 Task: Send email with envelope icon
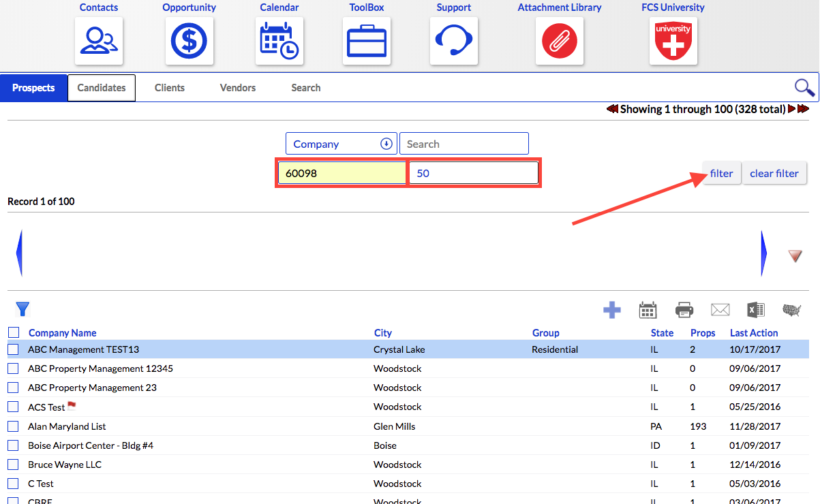[x=720, y=311]
